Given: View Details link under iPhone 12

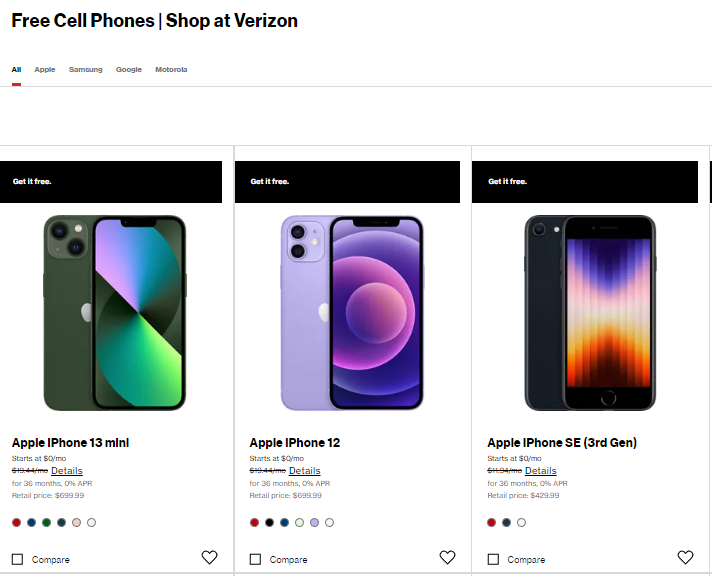Looking at the screenshot, I should coord(305,471).
